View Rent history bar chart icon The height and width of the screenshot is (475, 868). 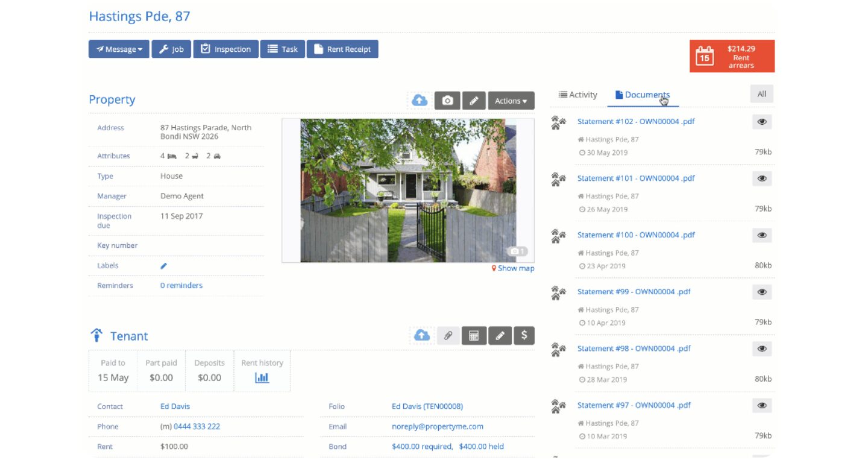pyautogui.click(x=262, y=378)
